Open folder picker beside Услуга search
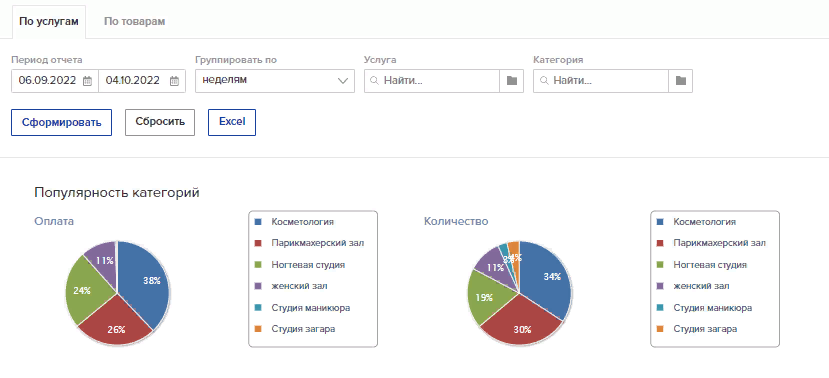This screenshot has height=378, width=829. pos(511,81)
